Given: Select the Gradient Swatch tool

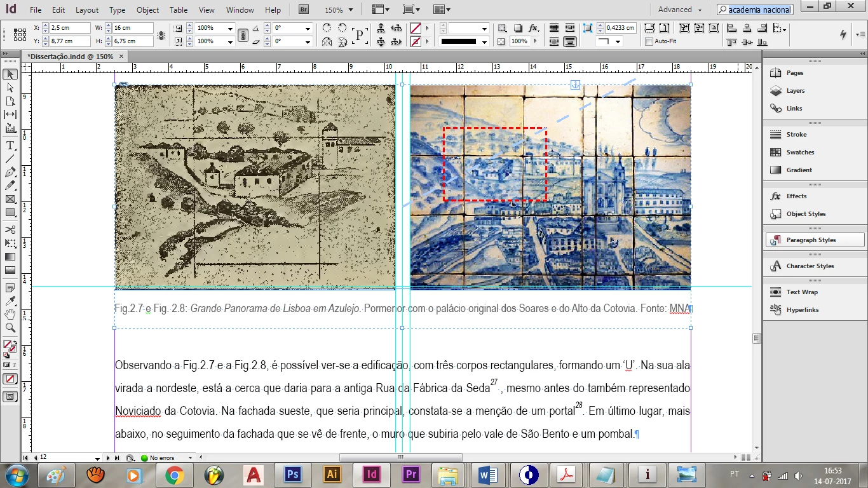Looking at the screenshot, I should [10, 257].
